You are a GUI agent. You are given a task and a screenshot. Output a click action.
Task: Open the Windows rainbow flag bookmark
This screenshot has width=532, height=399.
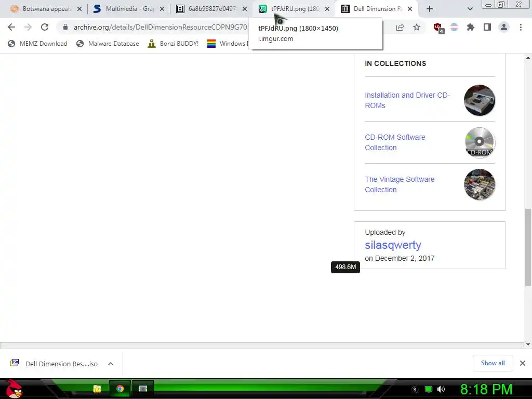(x=228, y=44)
